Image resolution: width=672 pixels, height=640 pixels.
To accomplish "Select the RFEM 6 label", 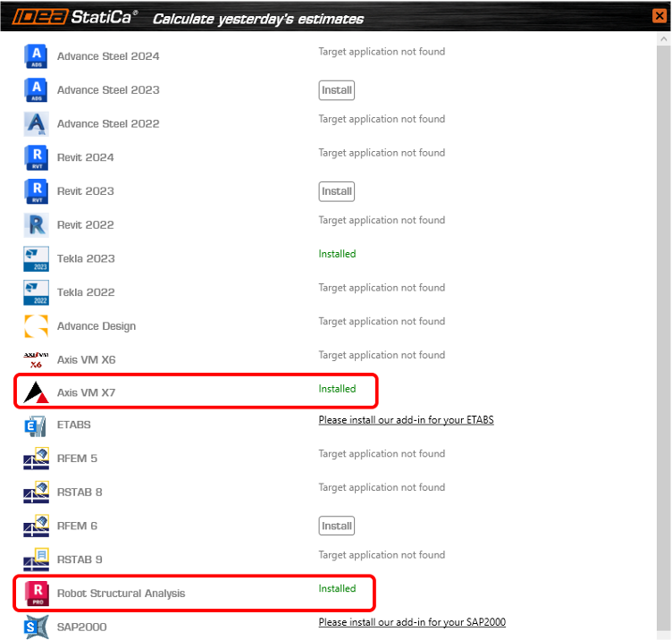I will coord(77,526).
